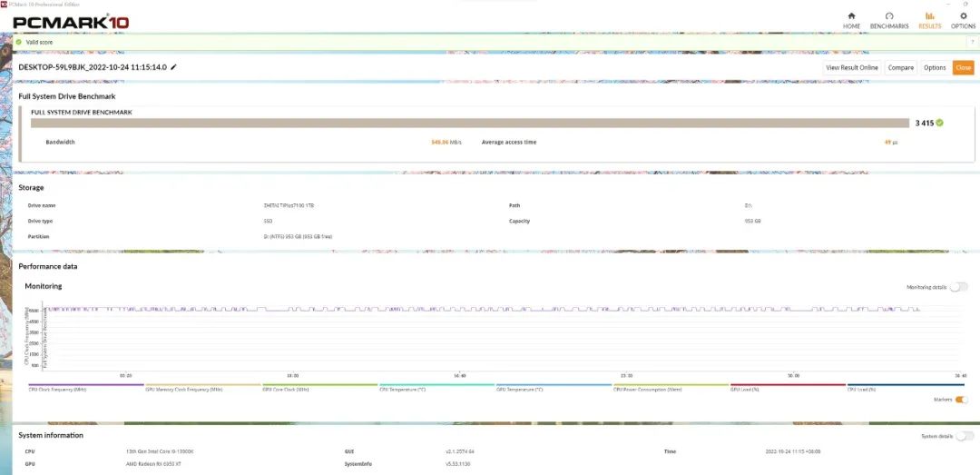Click the Path value D:\

click(x=748, y=205)
